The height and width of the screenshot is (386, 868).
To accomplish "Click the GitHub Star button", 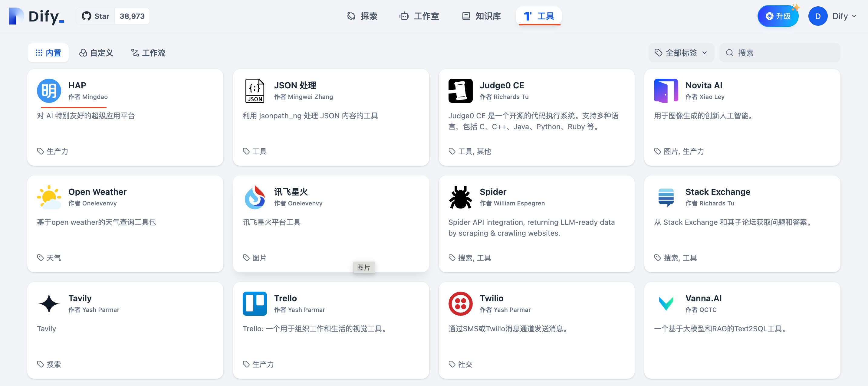I will click(96, 16).
